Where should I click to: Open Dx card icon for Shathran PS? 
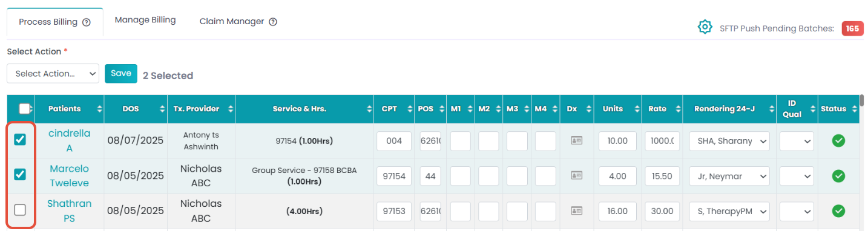[577, 211]
